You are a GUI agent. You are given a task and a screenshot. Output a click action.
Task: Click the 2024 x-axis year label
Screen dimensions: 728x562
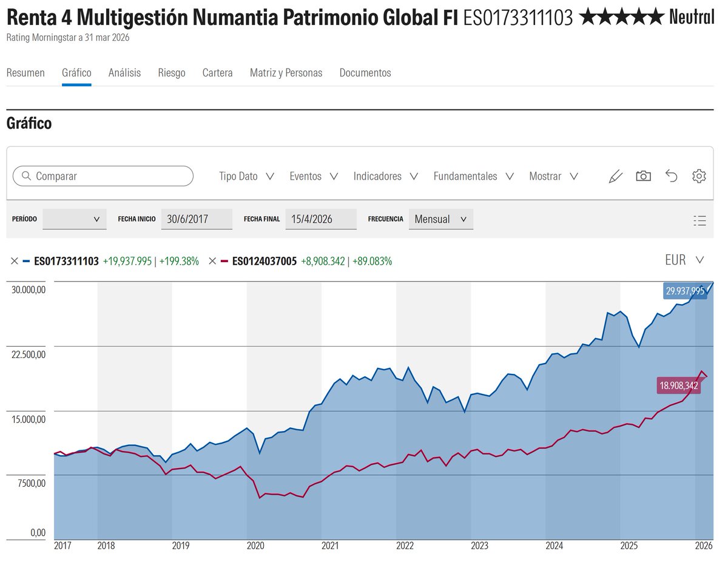[554, 546]
